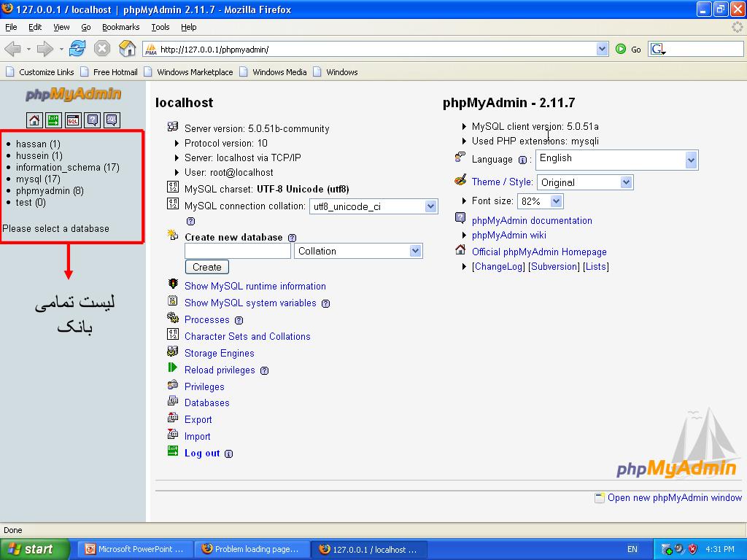Click the help icon below connection collation
Screen dimensions: 747x560
tap(190, 221)
